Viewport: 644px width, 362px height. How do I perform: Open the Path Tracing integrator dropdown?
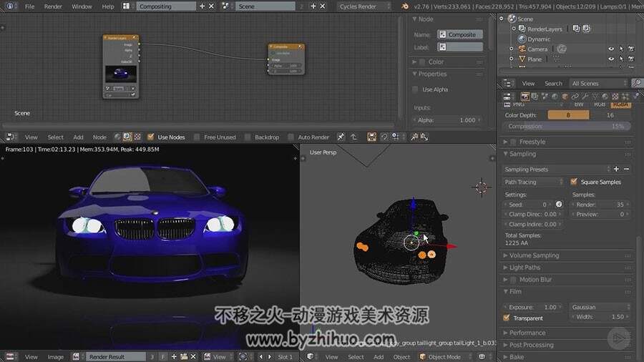point(534,182)
